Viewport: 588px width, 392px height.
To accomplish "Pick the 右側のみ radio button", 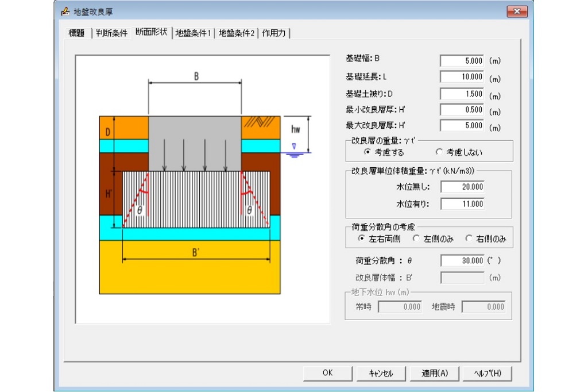I will coord(469,239).
